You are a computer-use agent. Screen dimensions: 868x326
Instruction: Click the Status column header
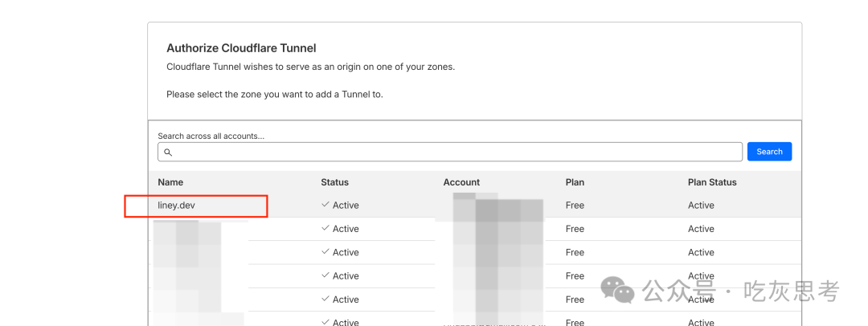(x=335, y=182)
